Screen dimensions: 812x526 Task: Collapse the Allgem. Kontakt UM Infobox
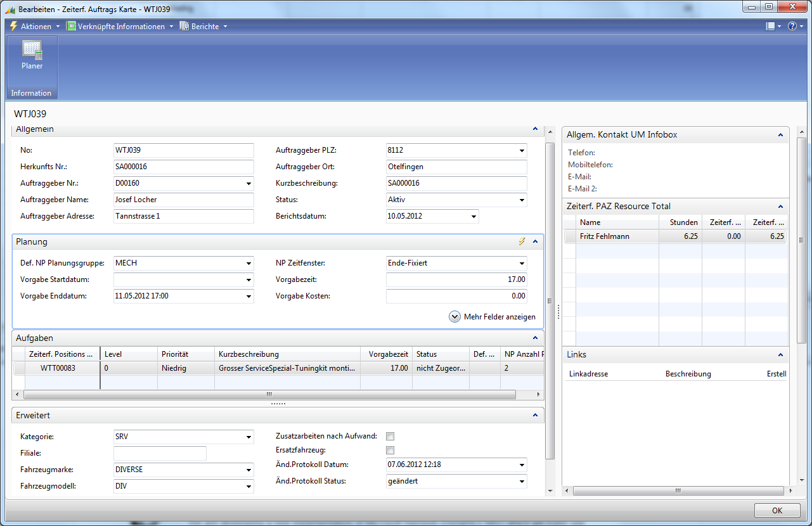780,135
